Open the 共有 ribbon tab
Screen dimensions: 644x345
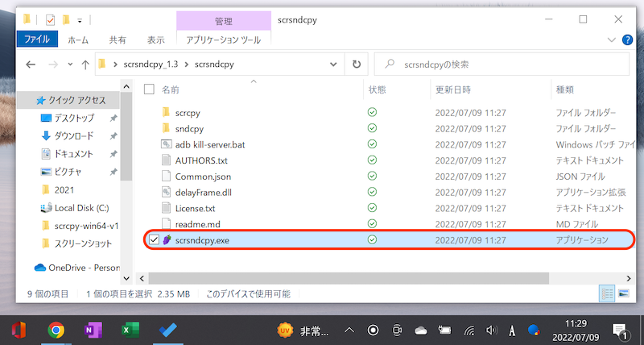pos(118,39)
